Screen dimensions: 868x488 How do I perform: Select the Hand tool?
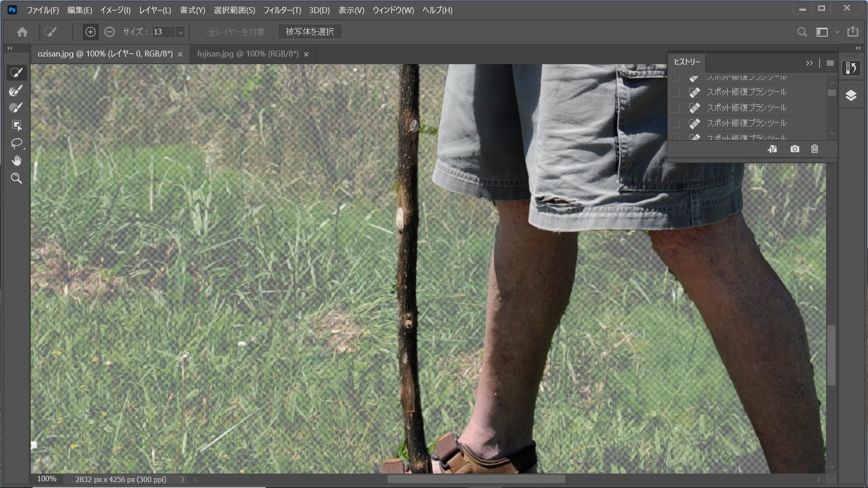[16, 161]
